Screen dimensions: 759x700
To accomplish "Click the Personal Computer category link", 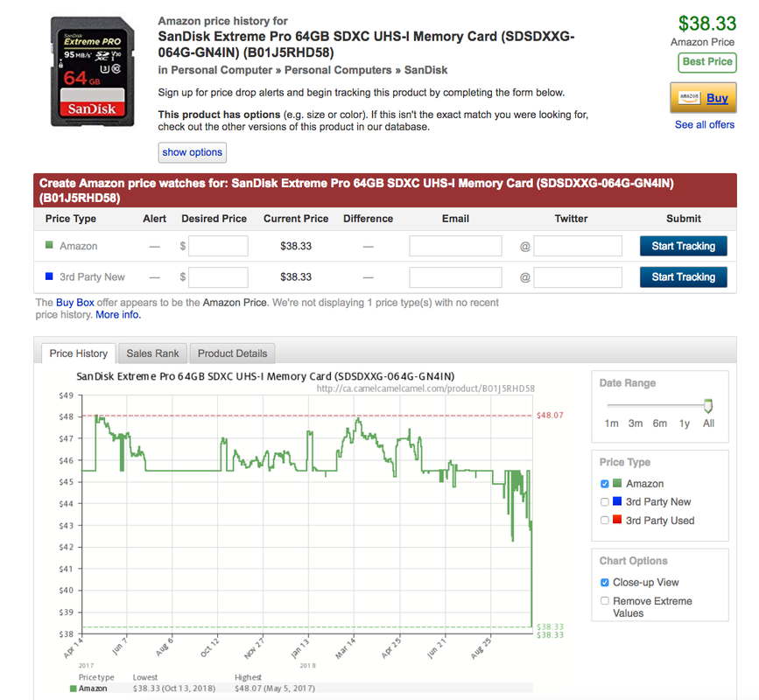I will [x=221, y=70].
